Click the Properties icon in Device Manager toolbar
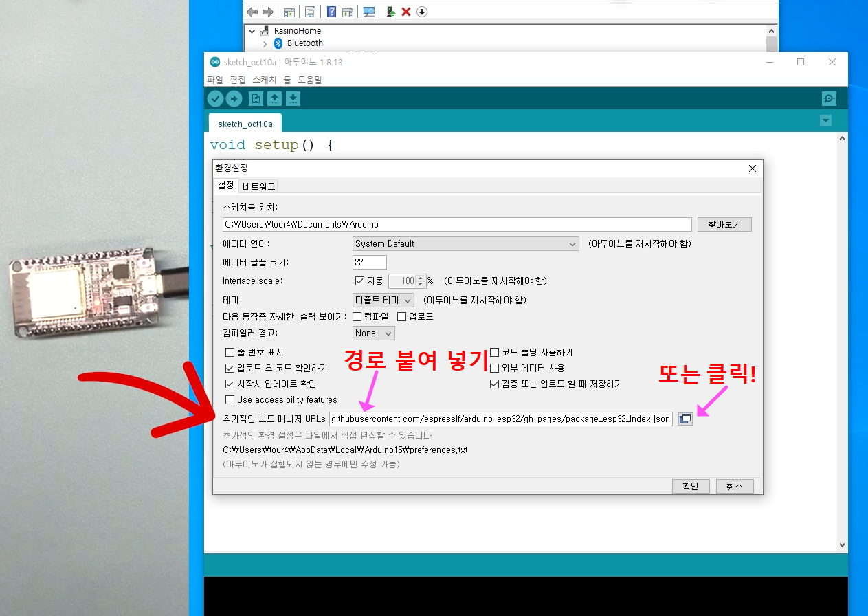Viewport: 868px width, 616px height. click(310, 12)
